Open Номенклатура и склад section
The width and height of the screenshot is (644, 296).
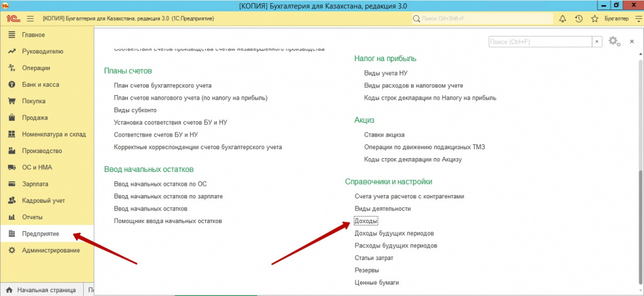[47, 134]
